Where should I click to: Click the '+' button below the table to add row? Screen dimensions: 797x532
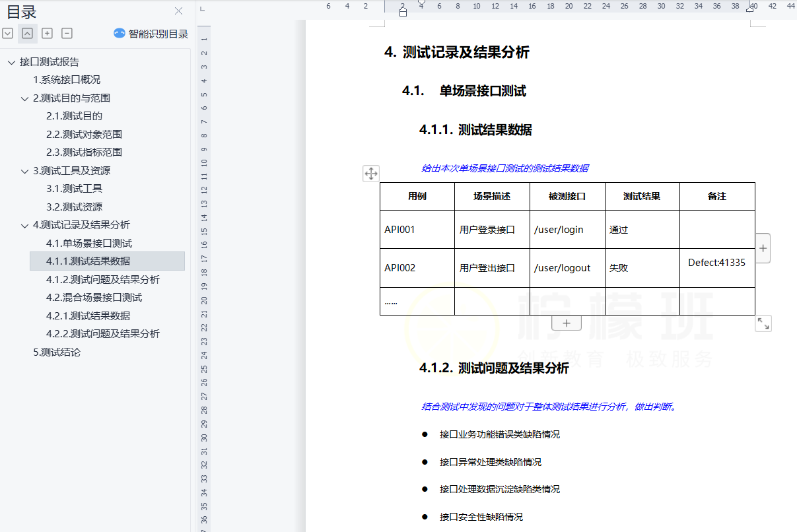click(x=566, y=322)
